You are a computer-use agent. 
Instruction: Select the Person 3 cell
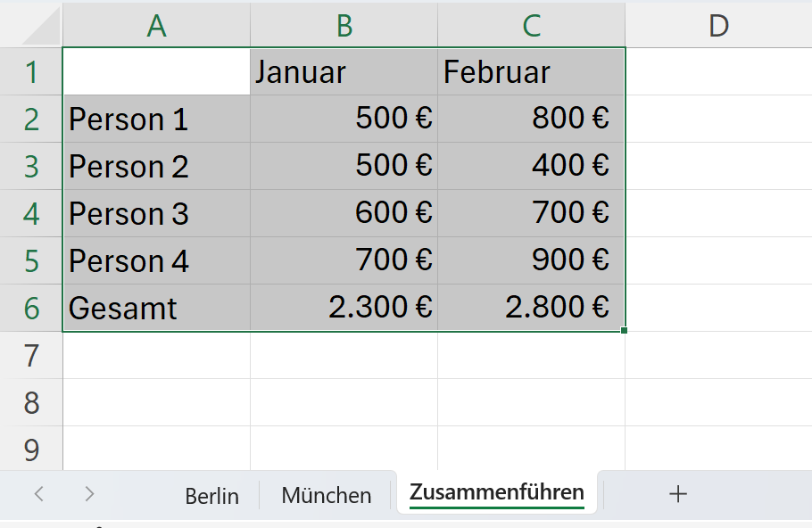[x=157, y=214]
